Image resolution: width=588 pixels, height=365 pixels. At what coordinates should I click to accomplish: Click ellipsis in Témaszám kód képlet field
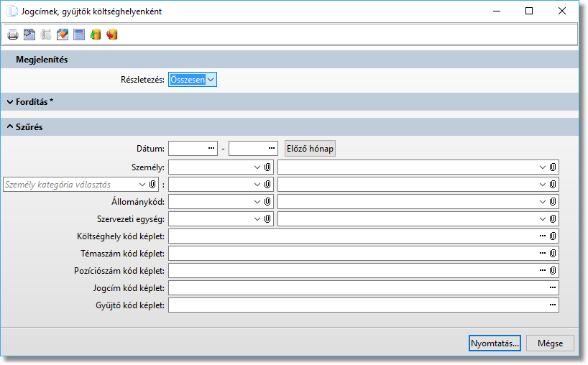point(543,254)
